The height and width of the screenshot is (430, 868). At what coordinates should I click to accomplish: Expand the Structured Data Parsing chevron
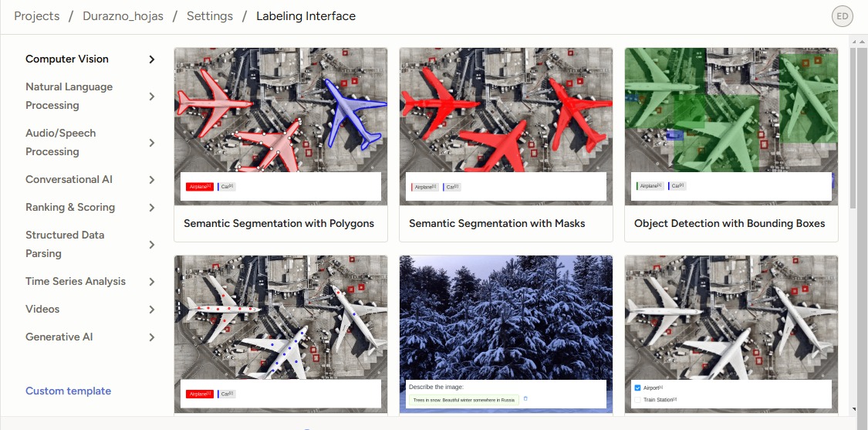click(152, 245)
